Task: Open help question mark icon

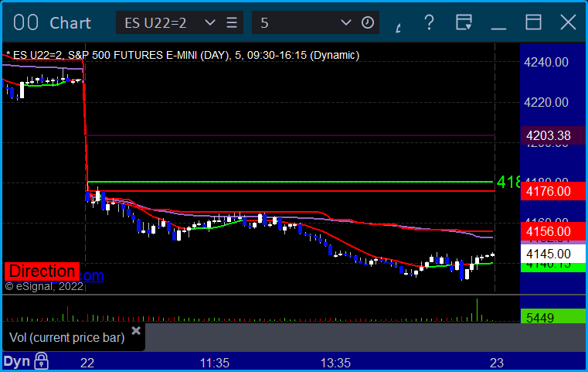Action: click(429, 22)
